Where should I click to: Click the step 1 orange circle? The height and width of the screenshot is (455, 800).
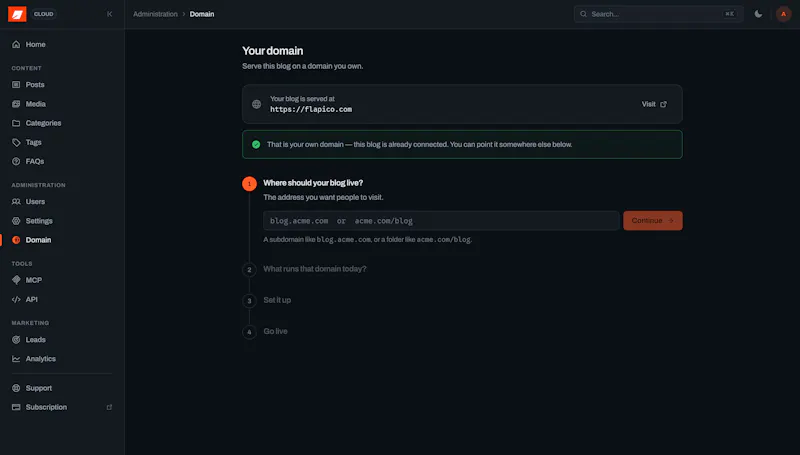(249, 183)
